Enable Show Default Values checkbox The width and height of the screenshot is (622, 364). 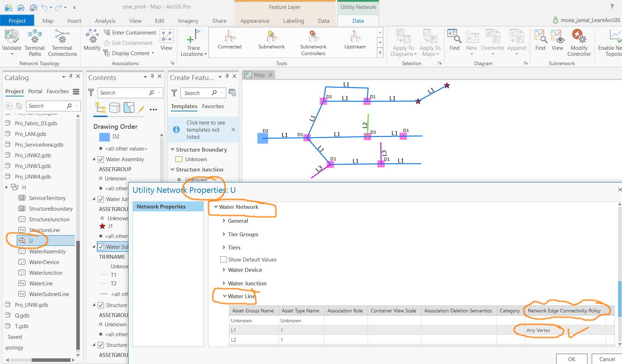(x=223, y=260)
